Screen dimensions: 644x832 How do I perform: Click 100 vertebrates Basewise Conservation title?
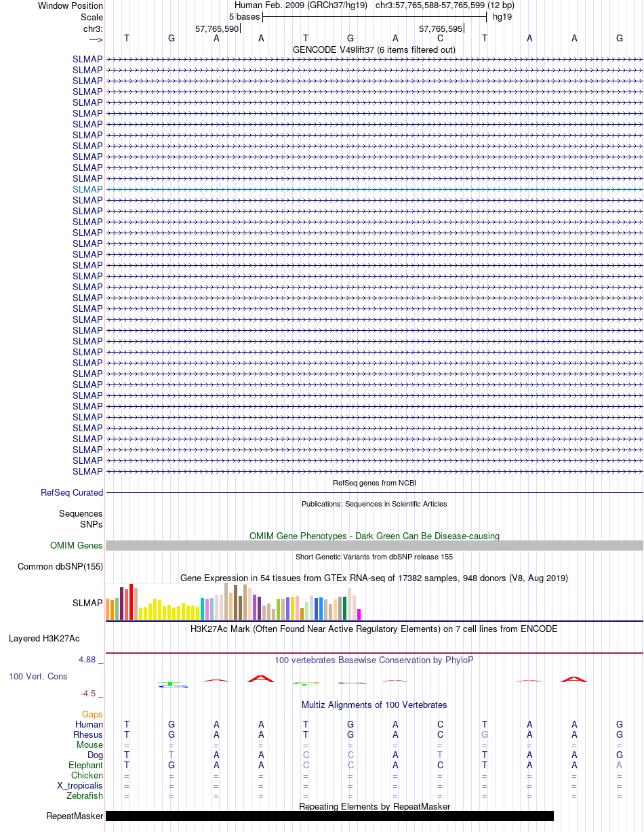pyautogui.click(x=374, y=660)
